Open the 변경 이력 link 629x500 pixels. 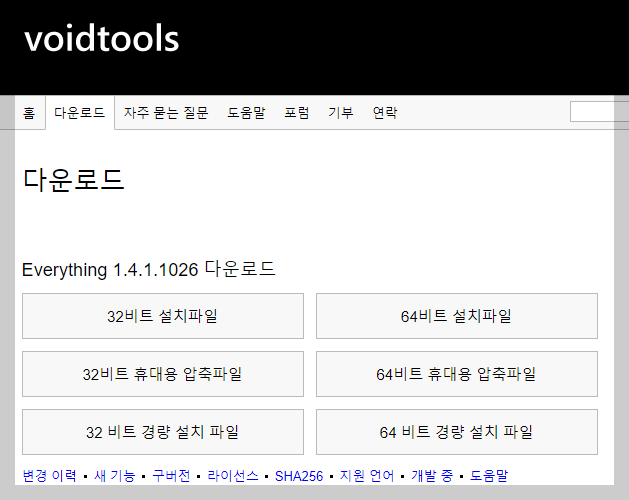(50, 476)
